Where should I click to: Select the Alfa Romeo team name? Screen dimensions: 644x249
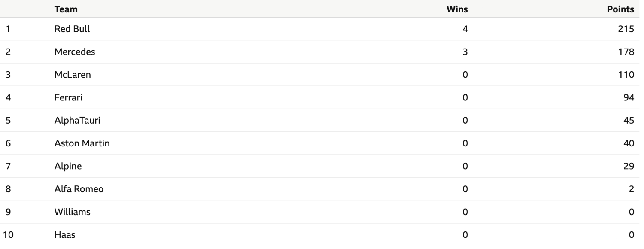[79, 189]
